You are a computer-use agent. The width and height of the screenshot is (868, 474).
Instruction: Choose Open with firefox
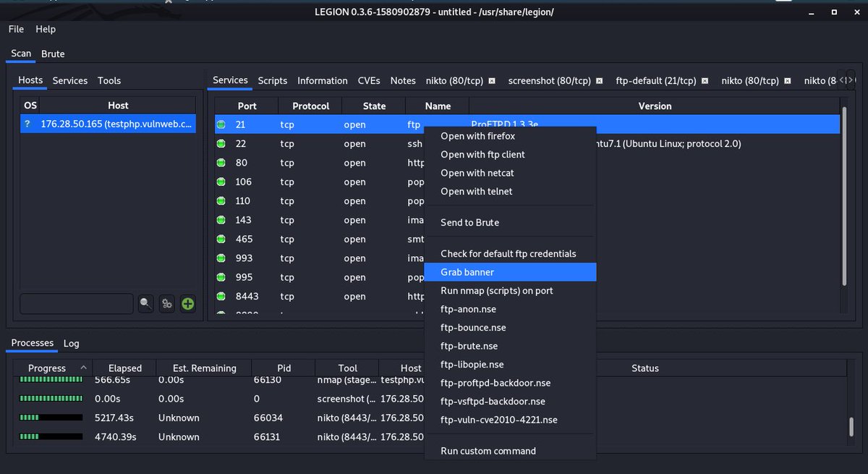click(x=510, y=136)
